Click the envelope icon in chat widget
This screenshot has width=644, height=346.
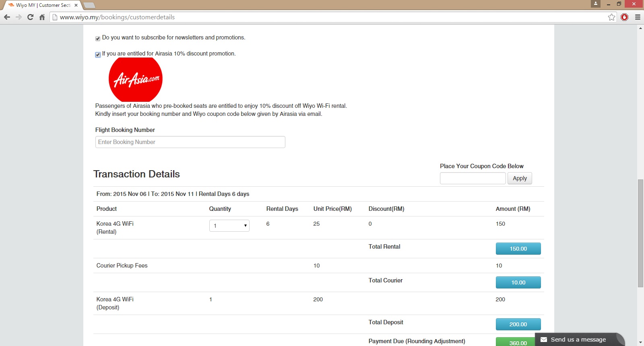(544, 340)
